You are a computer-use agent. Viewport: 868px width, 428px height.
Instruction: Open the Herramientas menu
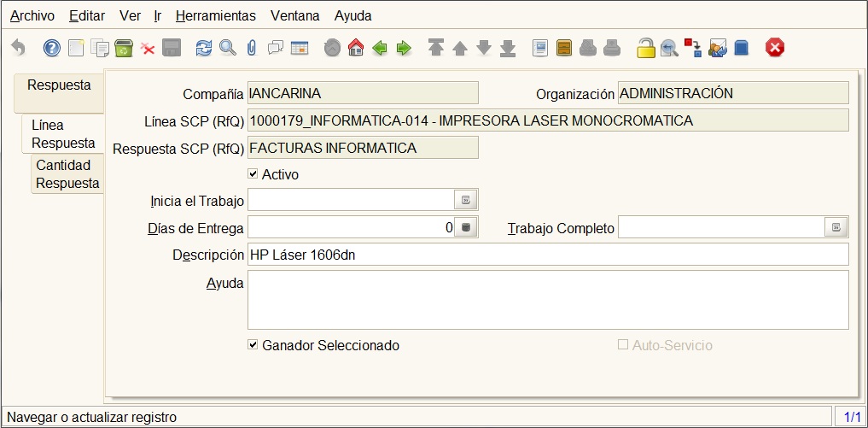pos(216,16)
